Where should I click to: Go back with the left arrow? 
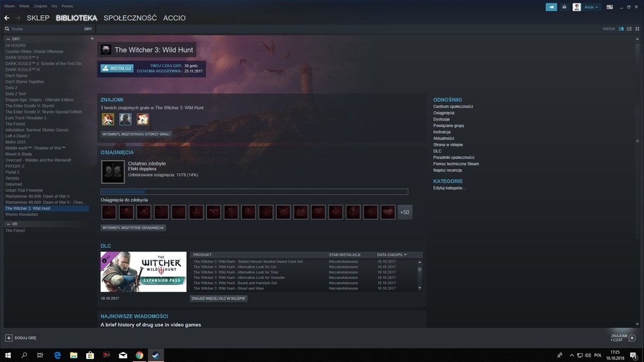click(7, 18)
